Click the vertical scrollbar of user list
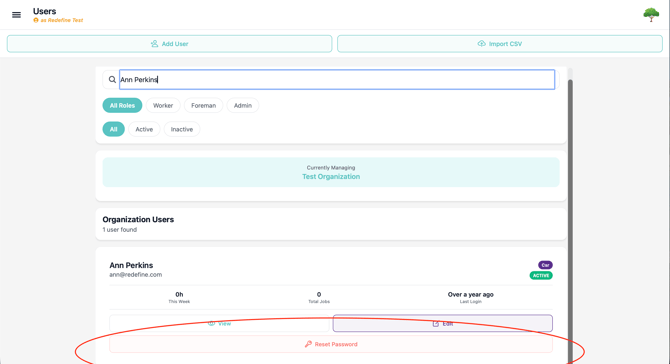Image resolution: width=670 pixels, height=364 pixels. pyautogui.click(x=570, y=222)
